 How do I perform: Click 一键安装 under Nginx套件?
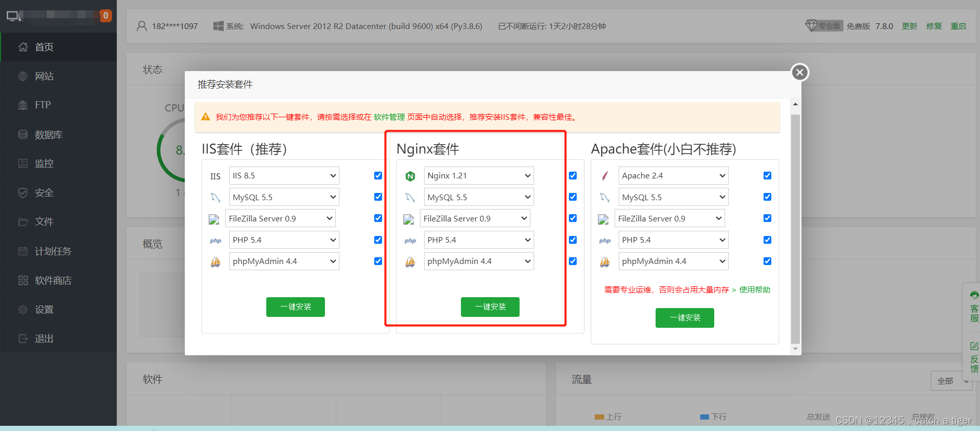point(490,307)
